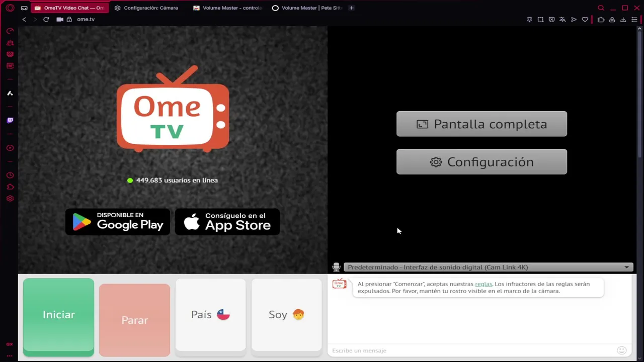Open the ad blocker shield icon
Image resolution: width=644 pixels, height=362 pixels.
coord(551,20)
